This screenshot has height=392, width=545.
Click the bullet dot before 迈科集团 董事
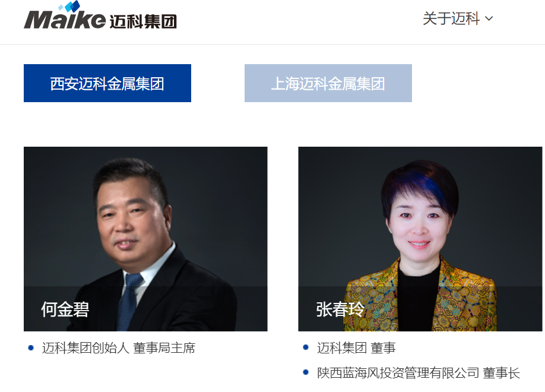click(306, 347)
